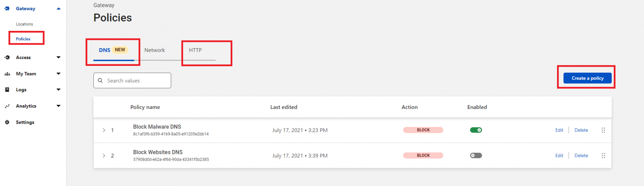Switch to the Network tab
The width and height of the screenshot is (644, 186).
[x=155, y=50]
